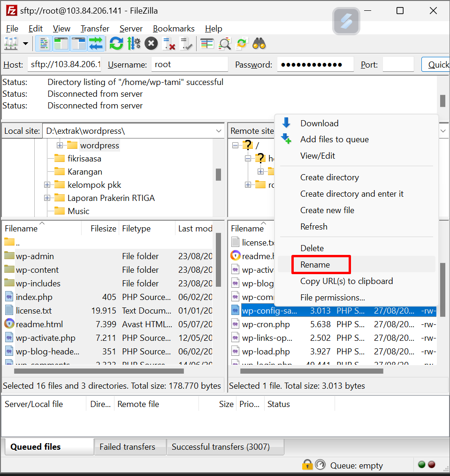The image size is (450, 476).
Task: Switch to Failed transfers tab
Action: click(130, 447)
